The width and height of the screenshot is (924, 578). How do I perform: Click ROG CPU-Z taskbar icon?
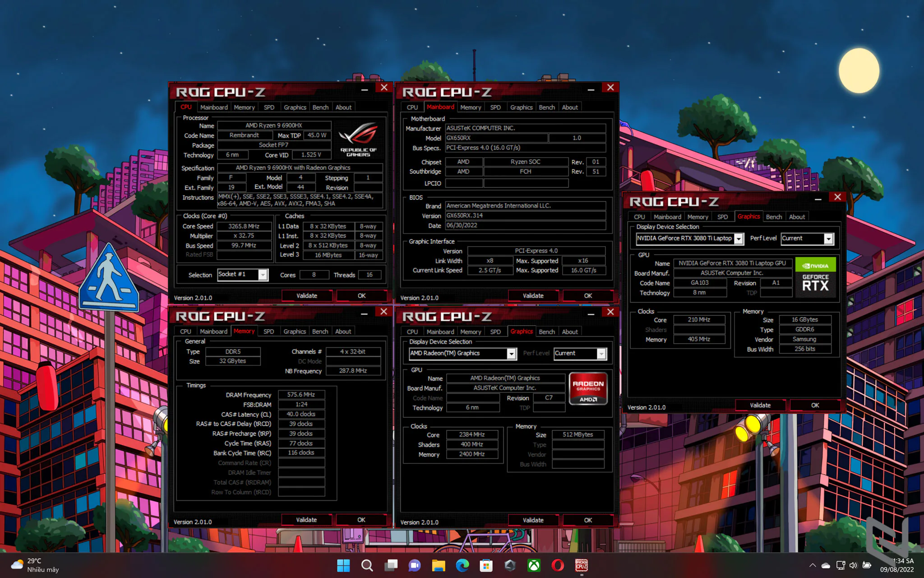pos(581,565)
